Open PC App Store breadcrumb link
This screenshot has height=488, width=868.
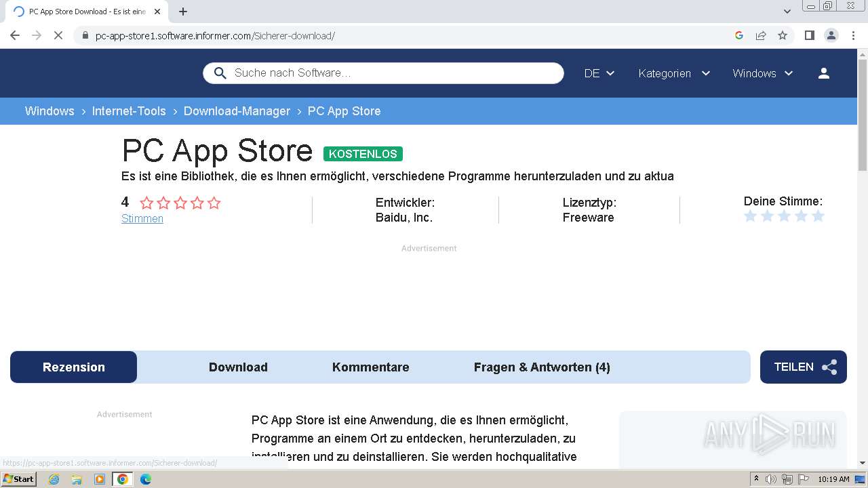point(344,111)
